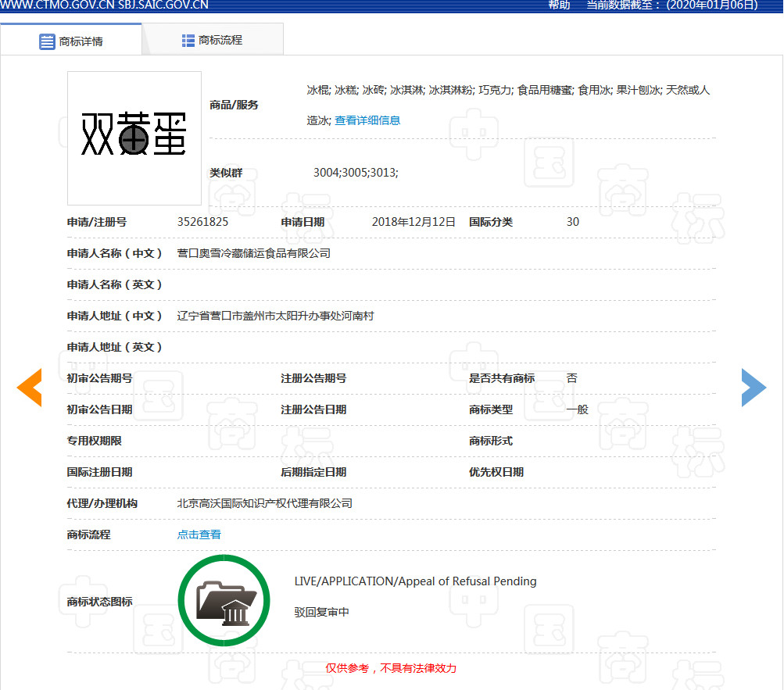784x690 pixels.
Task: Click the 商标形式 label
Action: coord(491,441)
